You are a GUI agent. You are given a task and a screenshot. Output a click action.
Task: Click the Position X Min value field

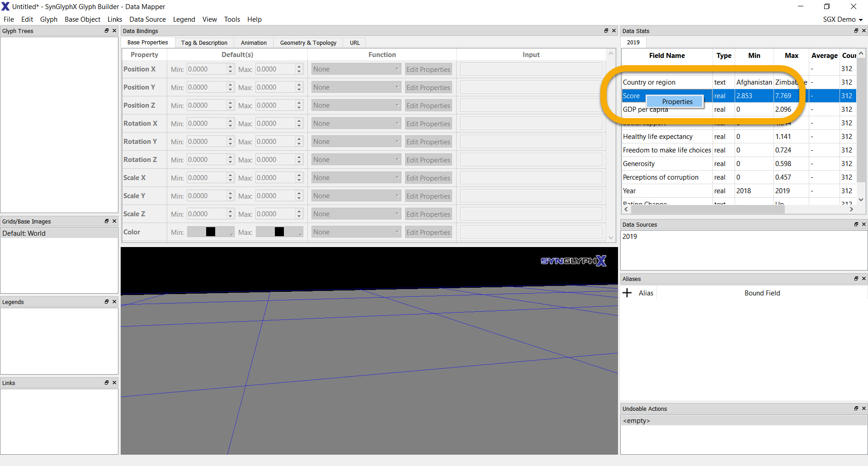(207, 69)
